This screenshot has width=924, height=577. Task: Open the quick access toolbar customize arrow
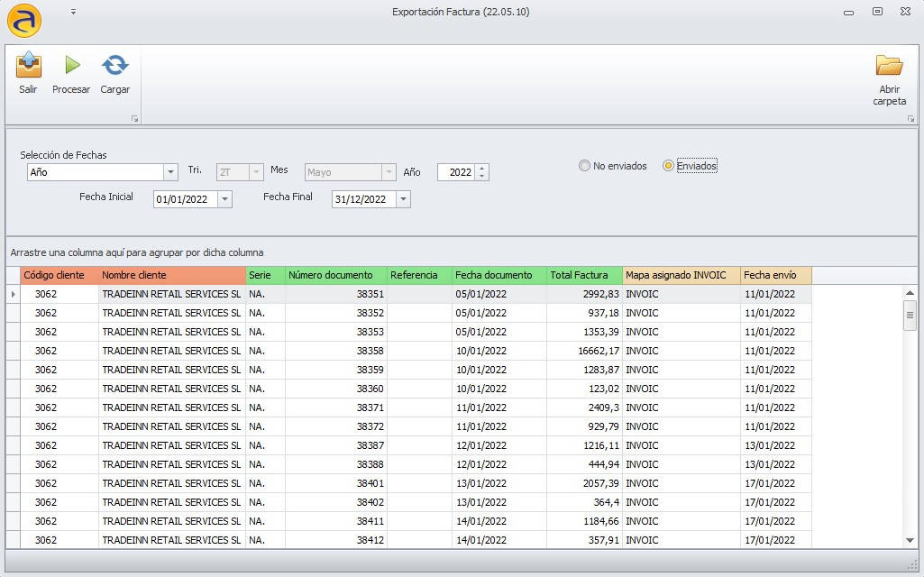click(x=73, y=12)
